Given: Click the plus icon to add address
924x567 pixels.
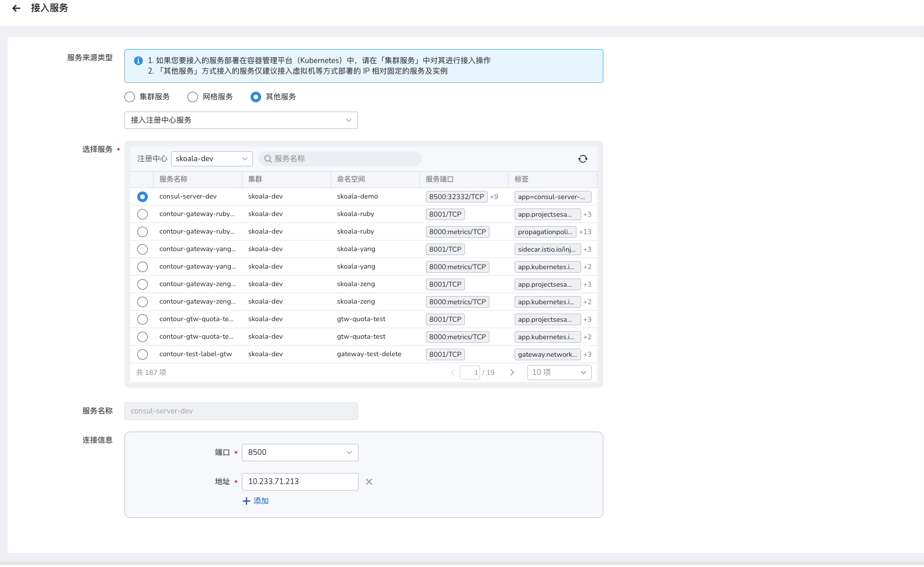Looking at the screenshot, I should [246, 501].
